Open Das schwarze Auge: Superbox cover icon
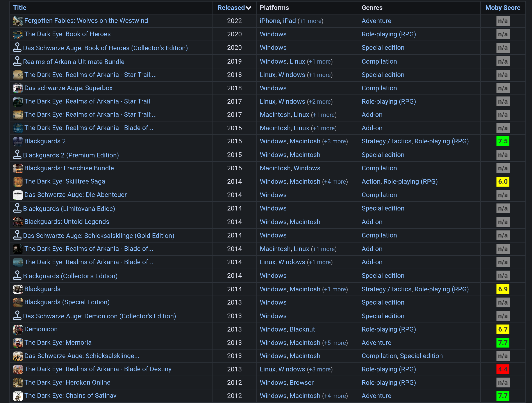Screen dimensions: 532x403 tap(18, 88)
